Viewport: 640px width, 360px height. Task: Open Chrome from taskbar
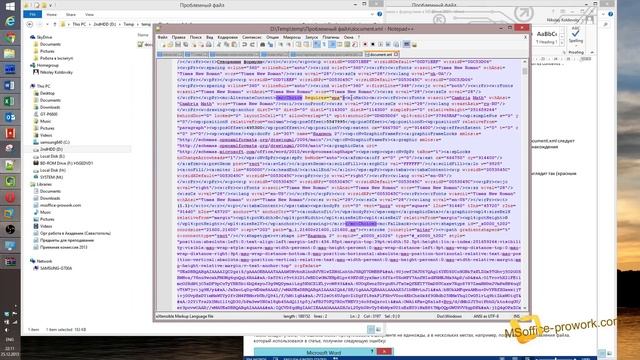10,38
